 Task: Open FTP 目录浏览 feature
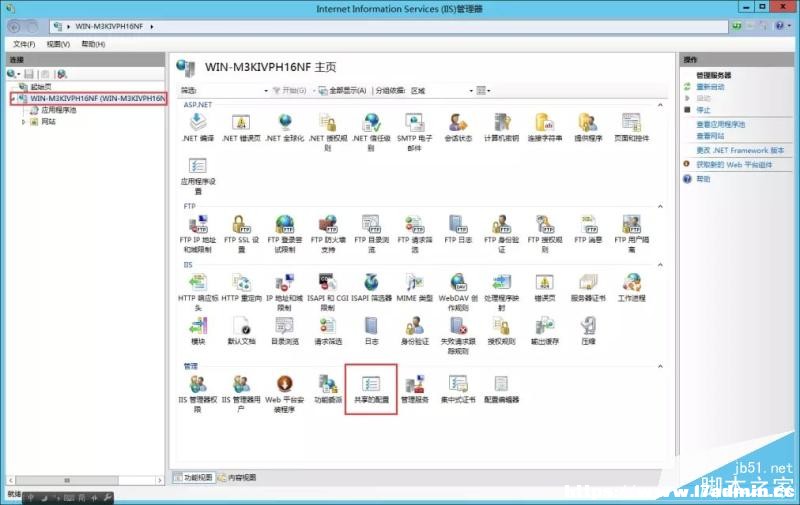point(371,234)
